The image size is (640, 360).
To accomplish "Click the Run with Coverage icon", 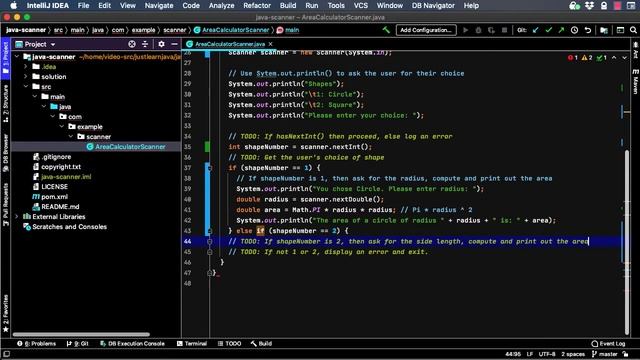I will tap(491, 30).
